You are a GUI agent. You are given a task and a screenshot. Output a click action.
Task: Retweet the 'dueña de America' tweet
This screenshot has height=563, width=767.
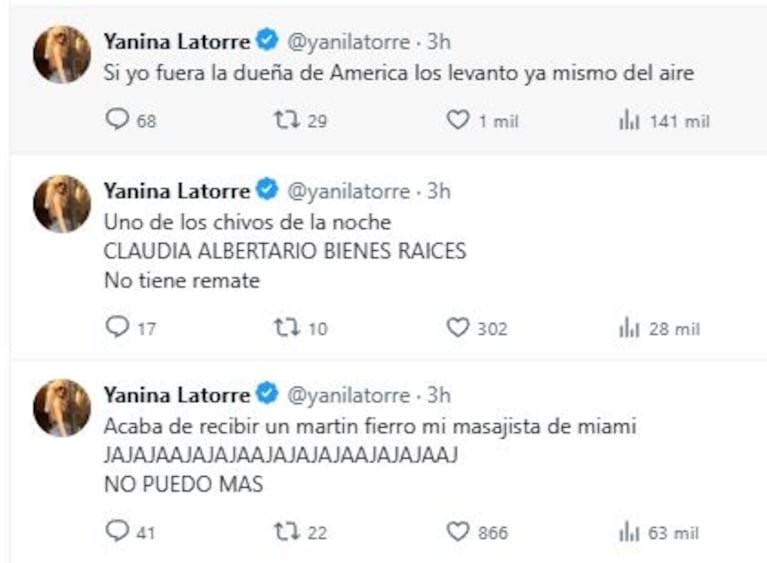tap(286, 121)
